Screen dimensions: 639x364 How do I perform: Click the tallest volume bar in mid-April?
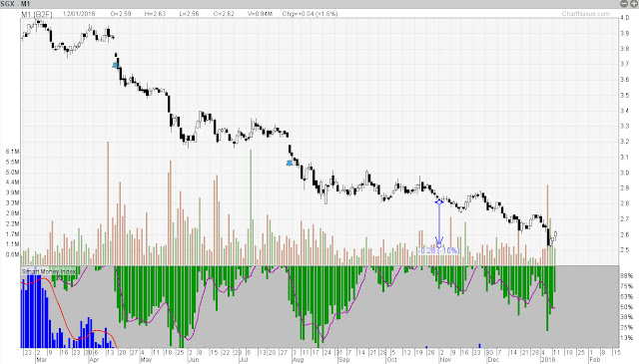click(108, 203)
